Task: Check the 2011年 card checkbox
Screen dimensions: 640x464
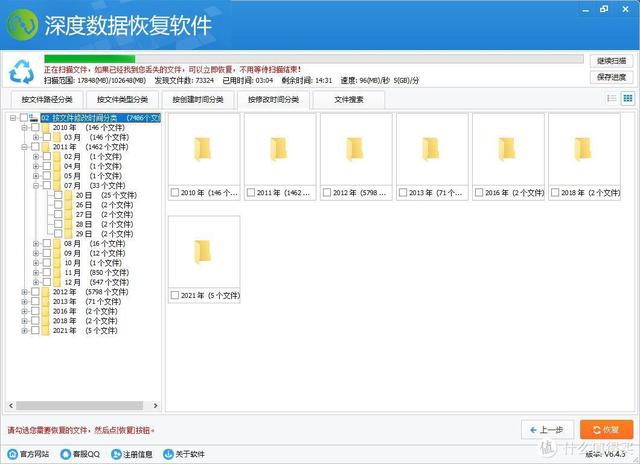Action: [x=251, y=192]
